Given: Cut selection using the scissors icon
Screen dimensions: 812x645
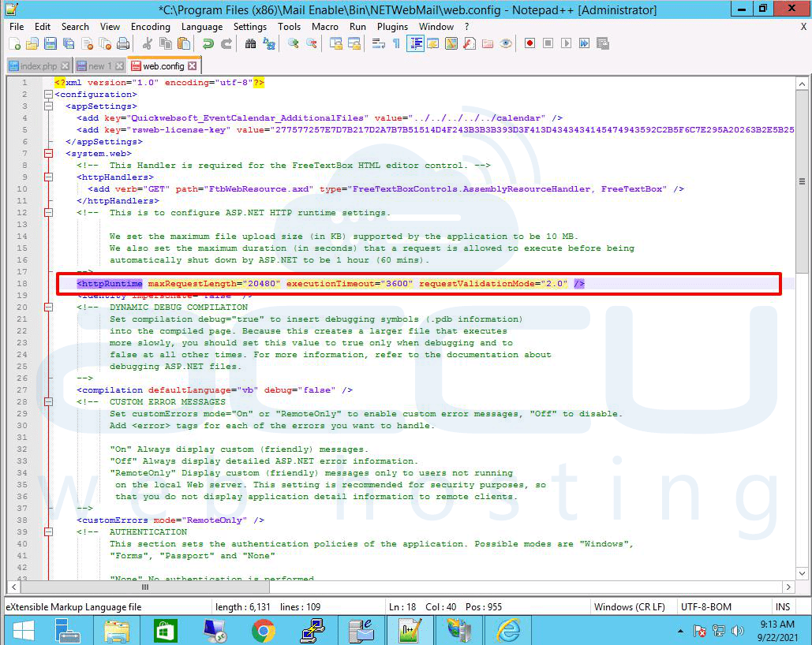Looking at the screenshot, I should (148, 44).
